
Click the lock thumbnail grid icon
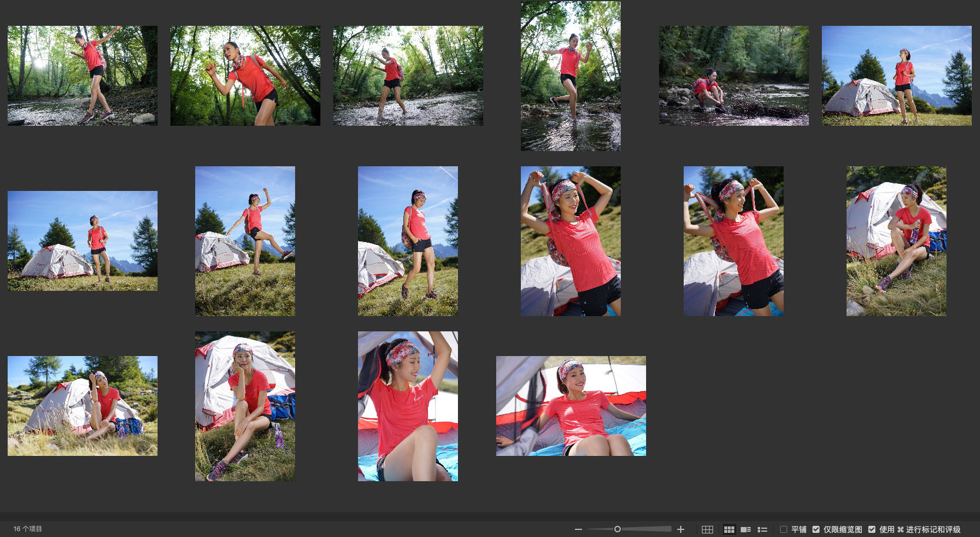click(707, 529)
